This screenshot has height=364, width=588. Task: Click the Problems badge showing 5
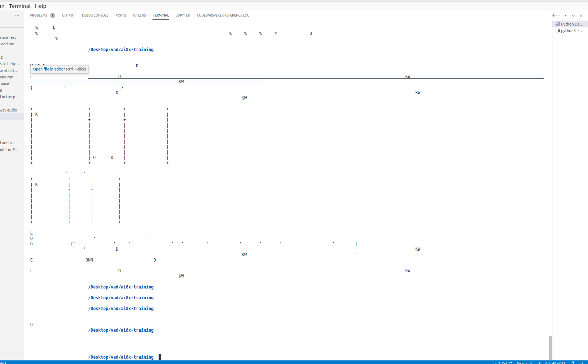(x=53, y=15)
